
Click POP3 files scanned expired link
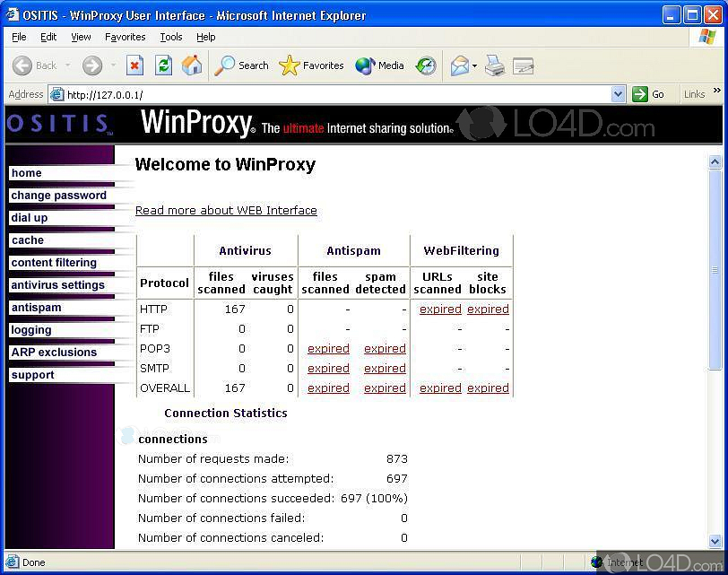[328, 349]
